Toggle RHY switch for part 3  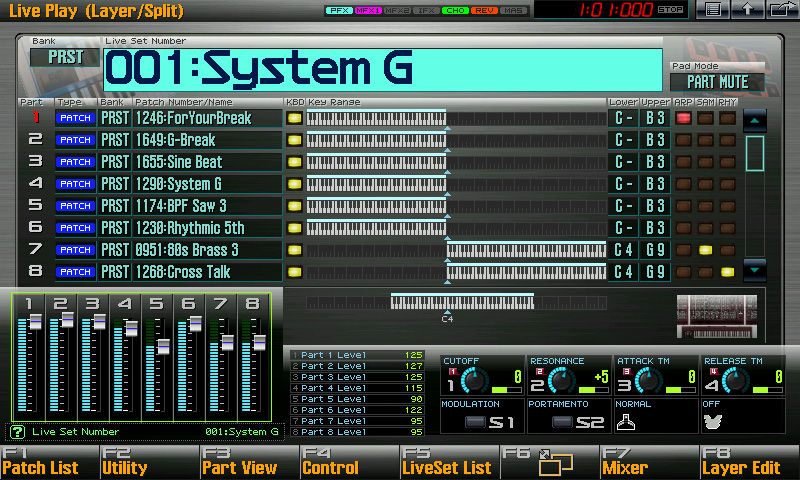[728, 162]
